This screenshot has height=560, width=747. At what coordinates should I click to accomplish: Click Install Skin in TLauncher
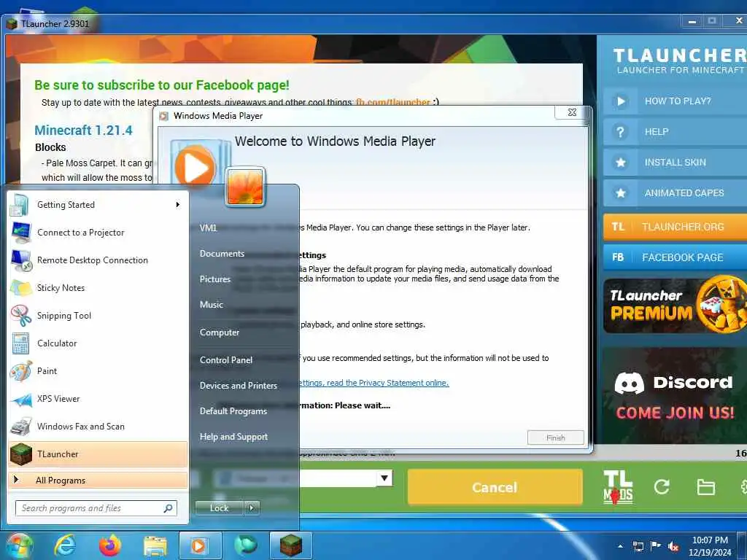pyautogui.click(x=676, y=163)
